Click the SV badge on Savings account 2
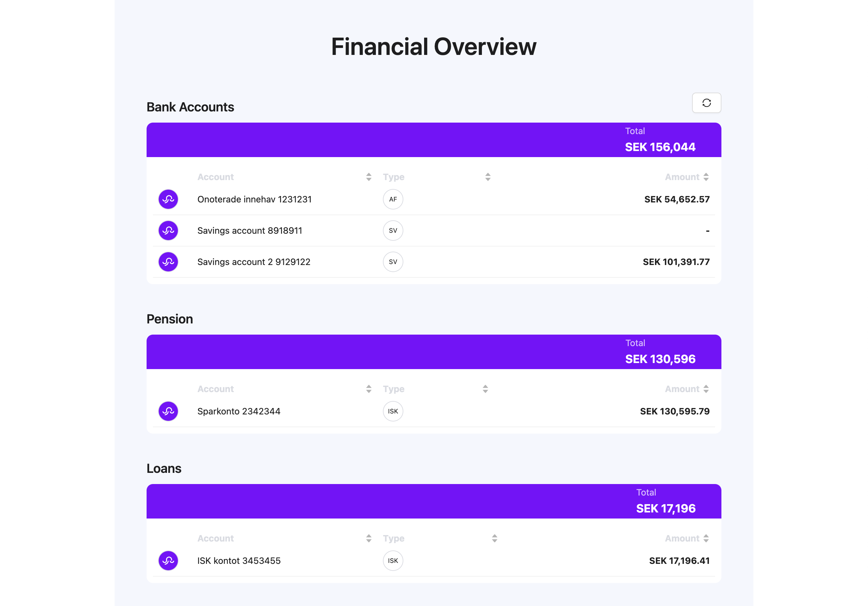 click(x=393, y=261)
